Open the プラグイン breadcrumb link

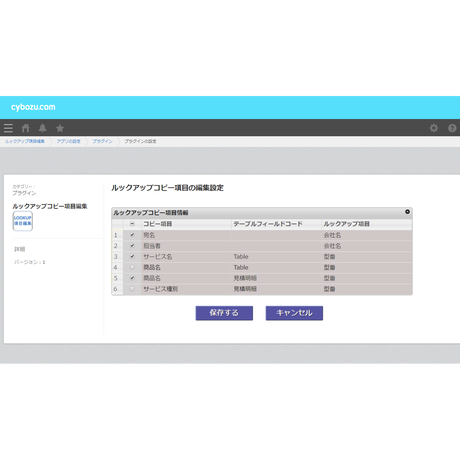102,141
